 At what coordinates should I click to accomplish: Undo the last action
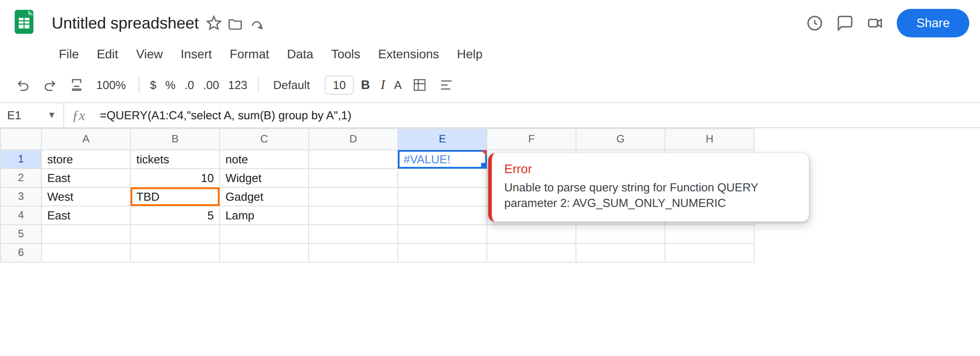coord(23,85)
